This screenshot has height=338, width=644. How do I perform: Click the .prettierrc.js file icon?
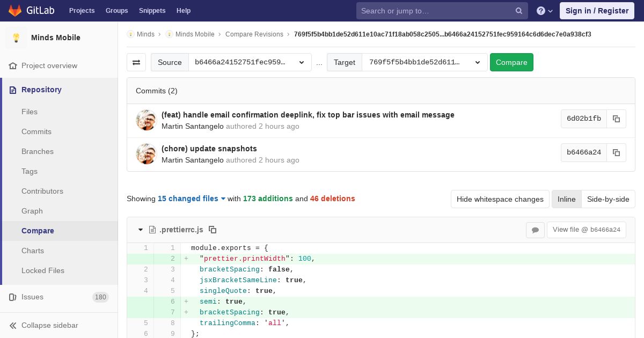click(152, 230)
